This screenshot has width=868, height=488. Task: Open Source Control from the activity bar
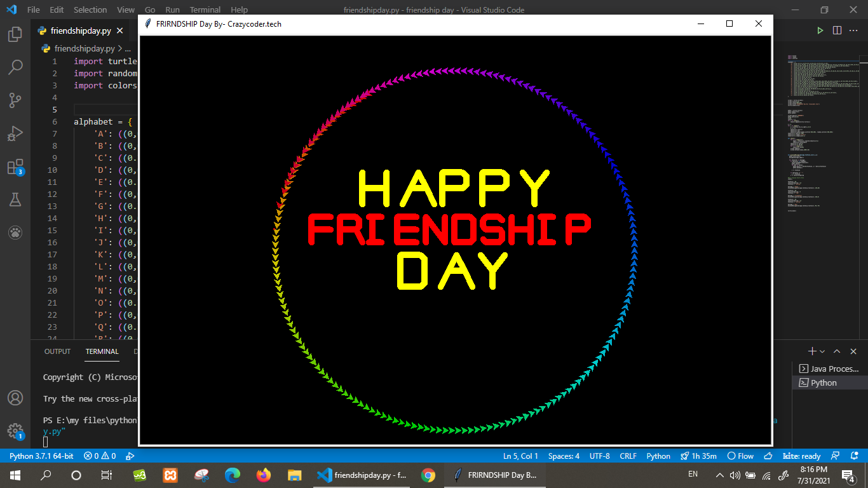tap(15, 100)
